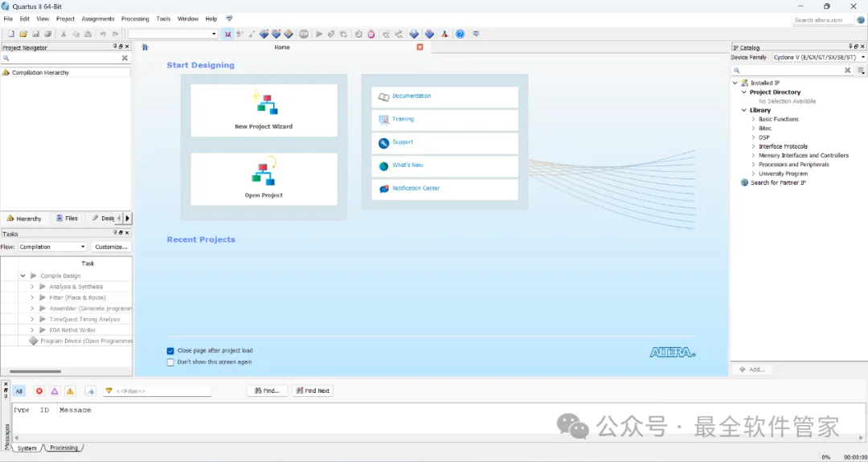Click the single-disk Save toolbar icon
868x462 pixels.
click(x=35, y=34)
